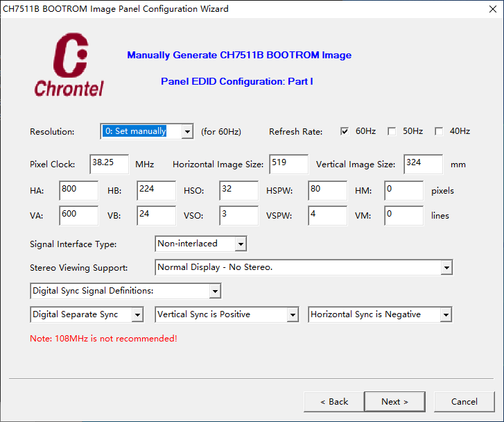The image size is (504, 422).
Task: Click the '(for 60Hz)' text
Action: tap(221, 132)
